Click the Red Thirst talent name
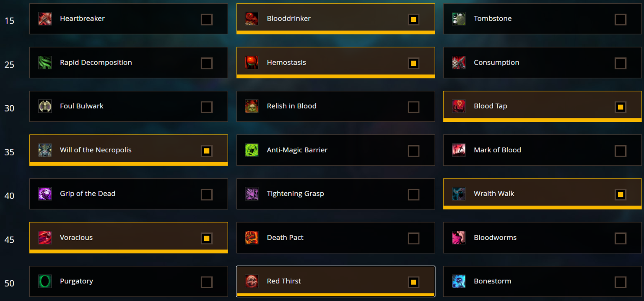This screenshot has width=644, height=301. (284, 281)
